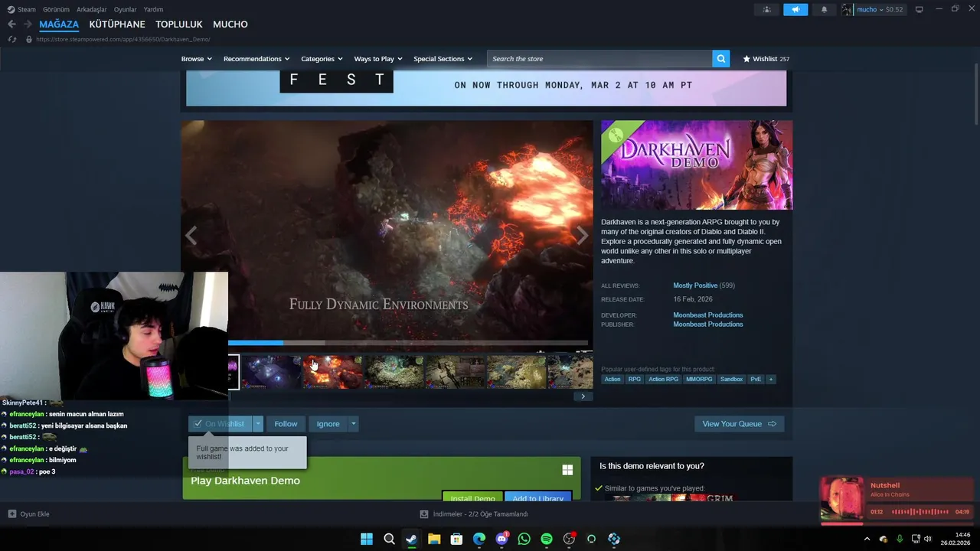Click the store search magnifier button

coord(720,59)
